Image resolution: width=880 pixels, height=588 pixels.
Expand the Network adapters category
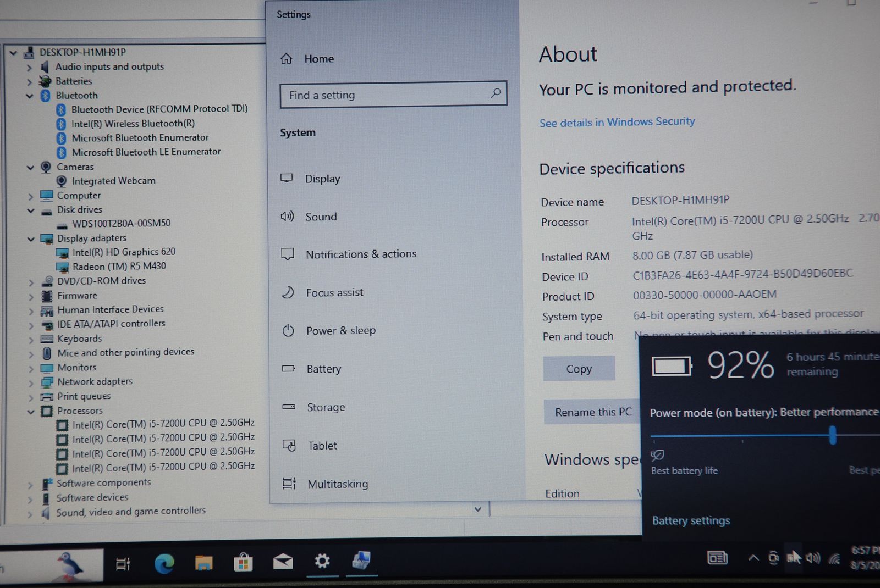click(x=31, y=382)
